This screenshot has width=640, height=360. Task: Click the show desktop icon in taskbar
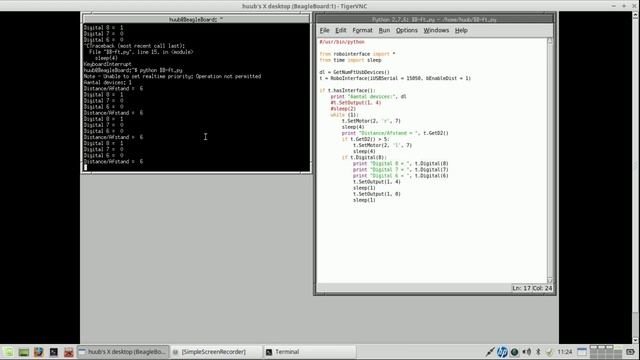click(23, 352)
